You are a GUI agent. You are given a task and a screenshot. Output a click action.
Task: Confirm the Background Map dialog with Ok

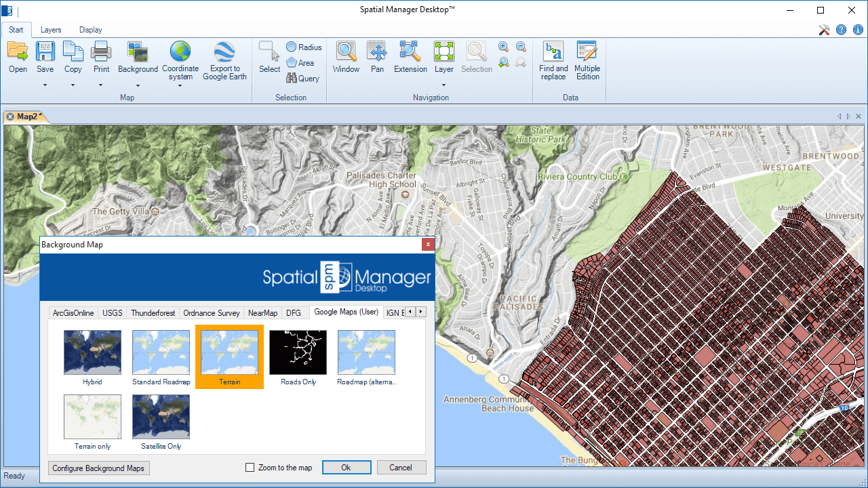pyautogui.click(x=347, y=468)
